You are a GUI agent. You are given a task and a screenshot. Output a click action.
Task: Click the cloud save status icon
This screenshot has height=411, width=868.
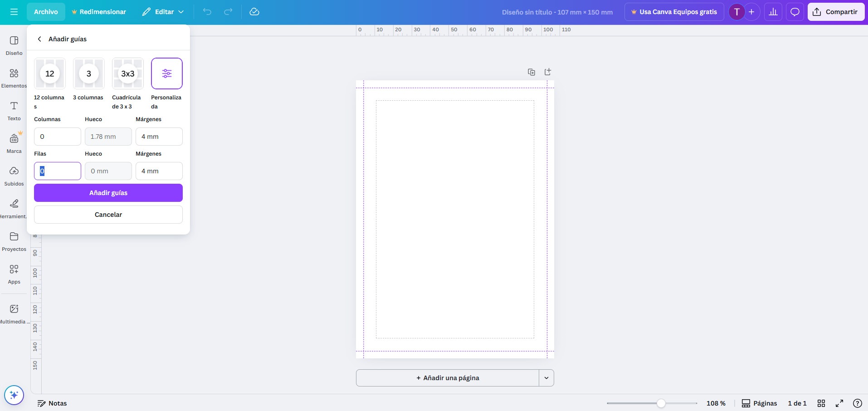[x=254, y=12]
